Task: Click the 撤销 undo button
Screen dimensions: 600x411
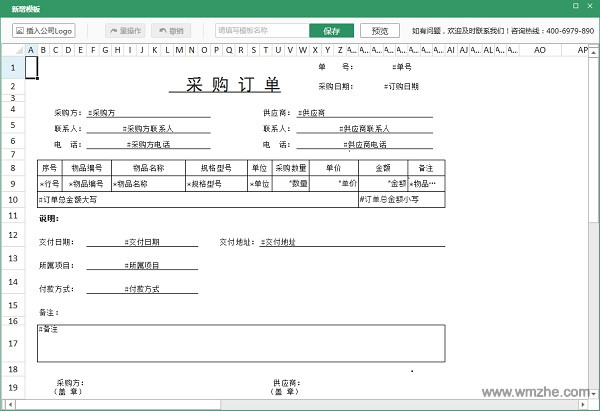Action: click(x=171, y=31)
